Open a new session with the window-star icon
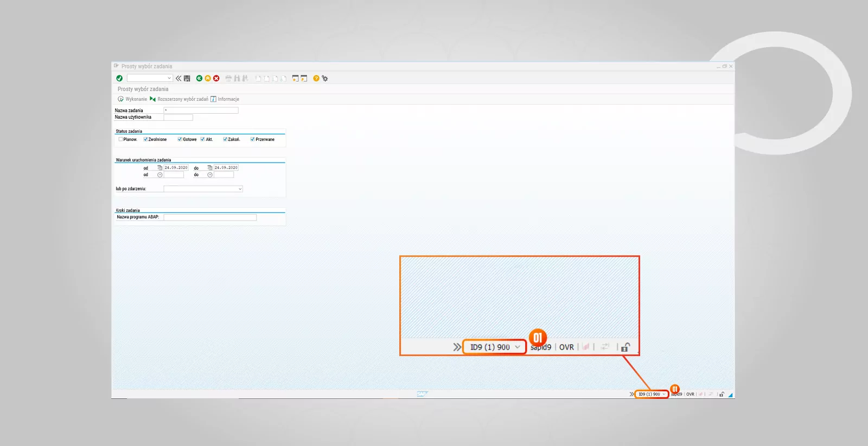The width and height of the screenshot is (868, 446). click(x=295, y=79)
